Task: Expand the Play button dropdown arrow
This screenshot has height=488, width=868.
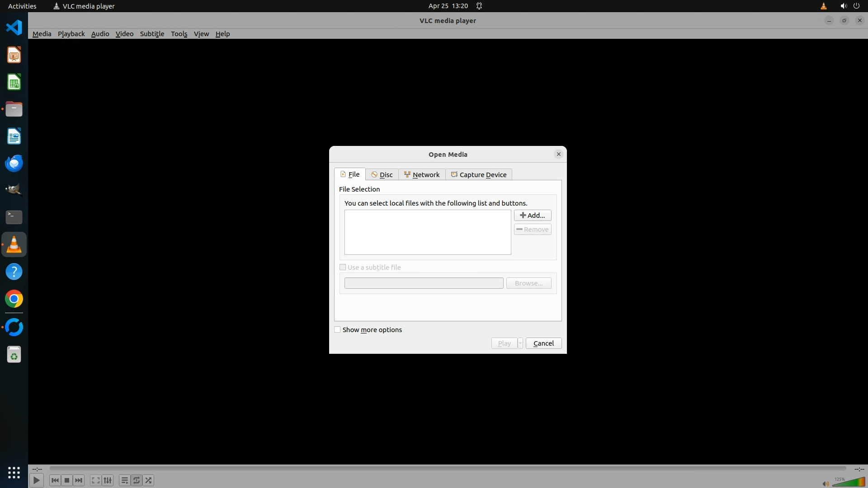Action: [x=520, y=343]
